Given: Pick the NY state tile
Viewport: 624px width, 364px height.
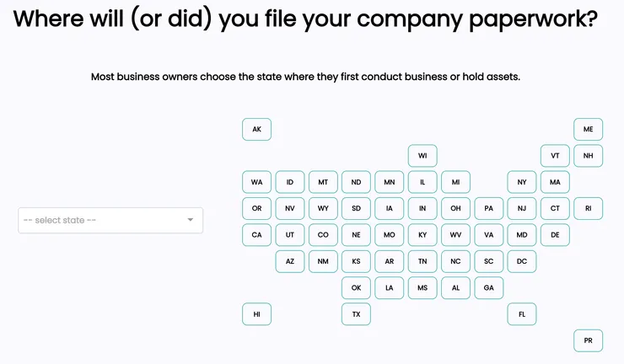Looking at the screenshot, I should click(522, 182).
